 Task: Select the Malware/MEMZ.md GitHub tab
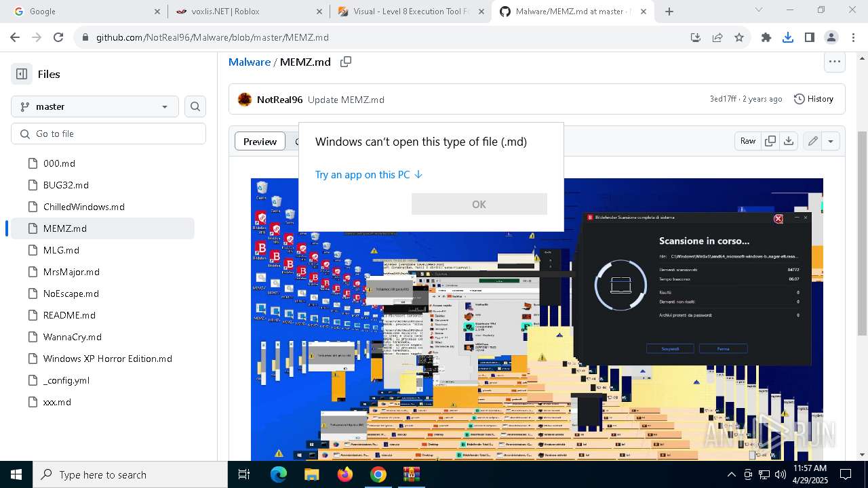[x=572, y=12]
